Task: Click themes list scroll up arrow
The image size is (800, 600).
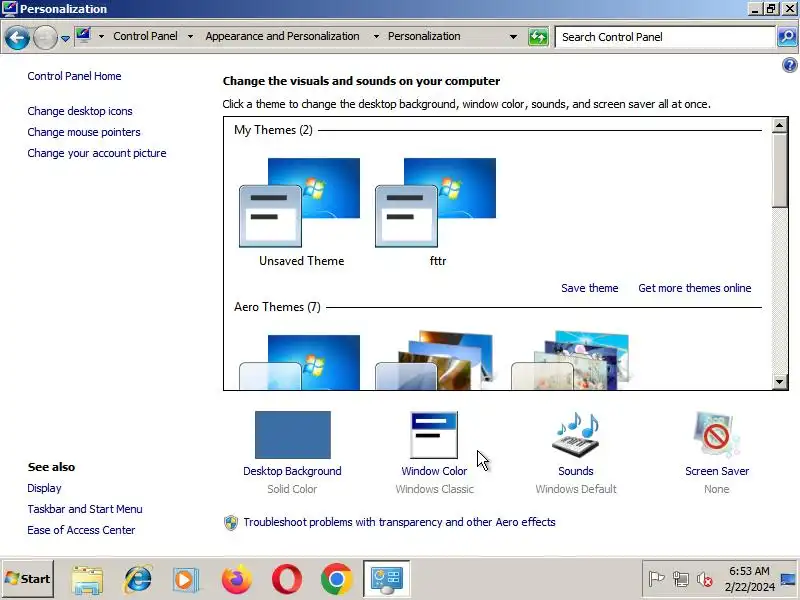Action: [779, 125]
